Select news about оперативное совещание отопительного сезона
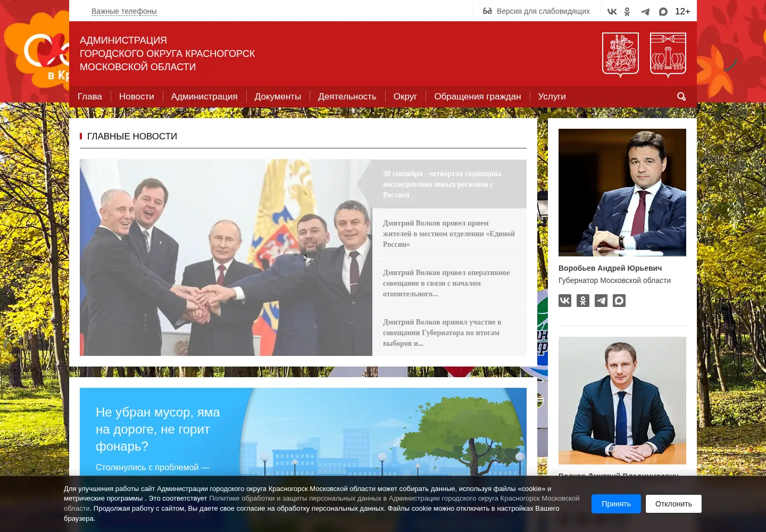 449,283
